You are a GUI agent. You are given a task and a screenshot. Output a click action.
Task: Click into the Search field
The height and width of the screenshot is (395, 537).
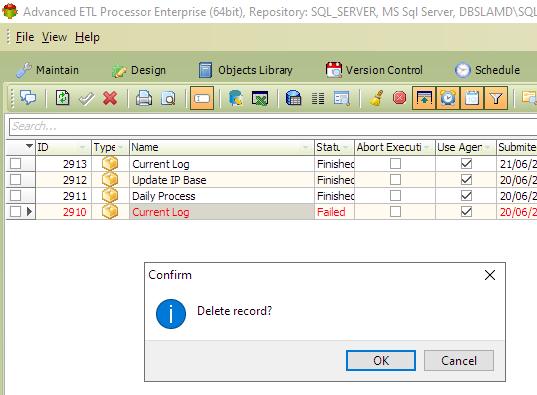pos(273,127)
